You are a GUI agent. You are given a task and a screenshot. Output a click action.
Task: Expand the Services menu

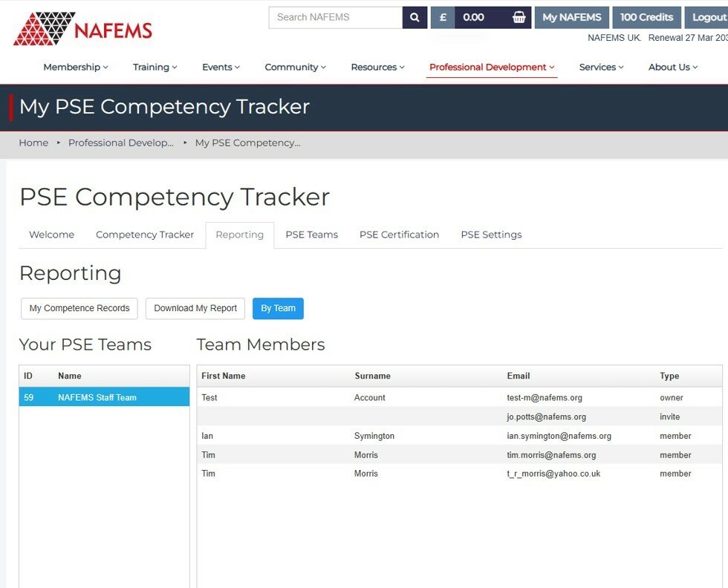coord(601,68)
